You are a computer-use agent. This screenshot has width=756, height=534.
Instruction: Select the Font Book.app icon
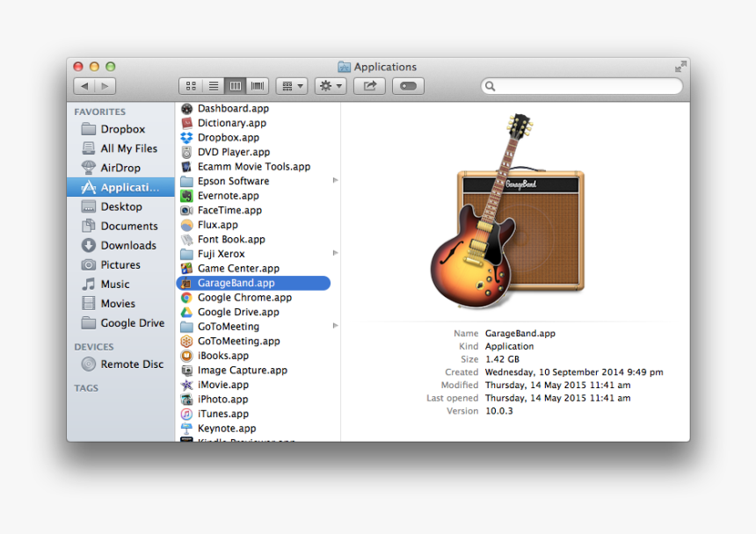click(186, 239)
